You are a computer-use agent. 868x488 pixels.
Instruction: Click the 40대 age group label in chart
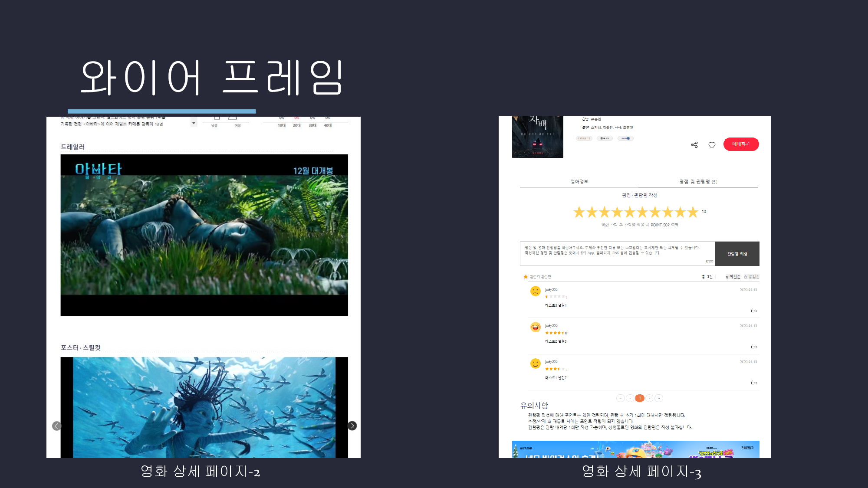coord(328,125)
